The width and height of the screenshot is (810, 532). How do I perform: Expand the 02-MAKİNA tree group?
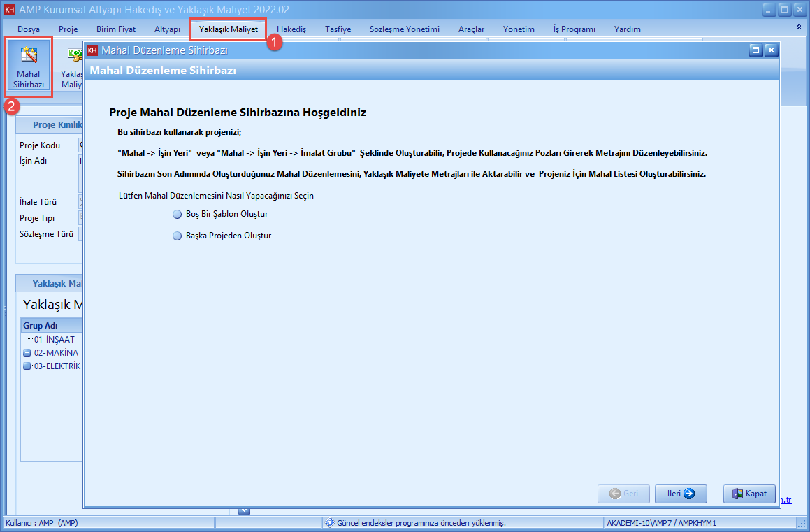click(x=27, y=353)
